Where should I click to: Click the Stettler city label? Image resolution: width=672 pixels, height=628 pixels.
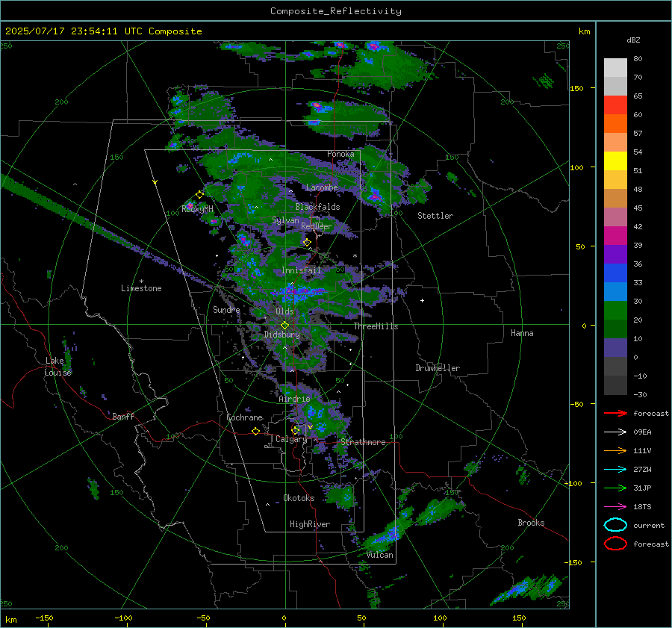435,216
